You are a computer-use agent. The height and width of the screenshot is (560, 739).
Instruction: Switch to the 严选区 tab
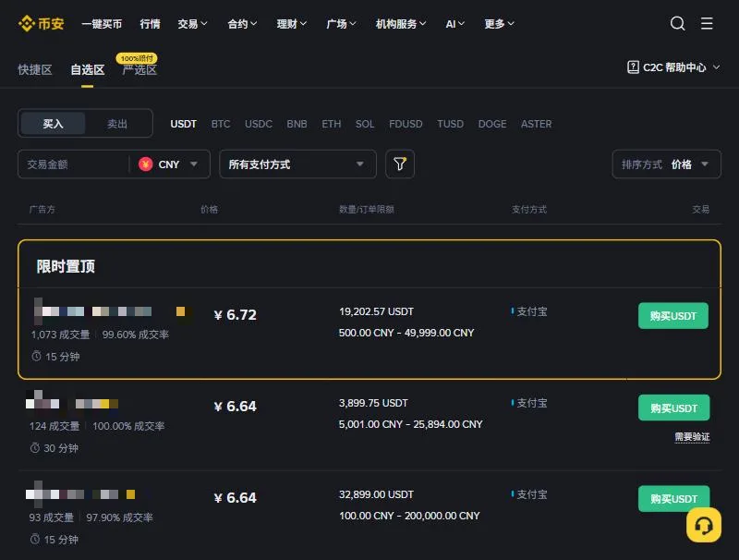[139, 69]
